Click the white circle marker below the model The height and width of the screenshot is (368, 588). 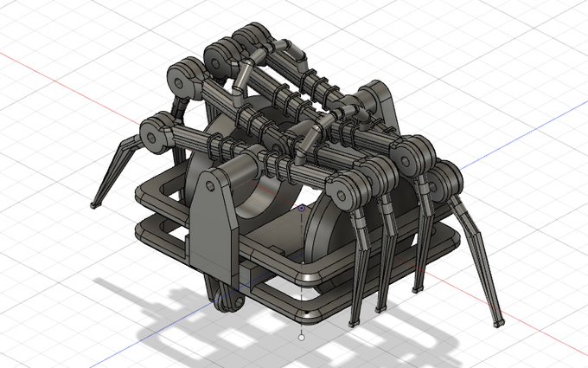301,338
